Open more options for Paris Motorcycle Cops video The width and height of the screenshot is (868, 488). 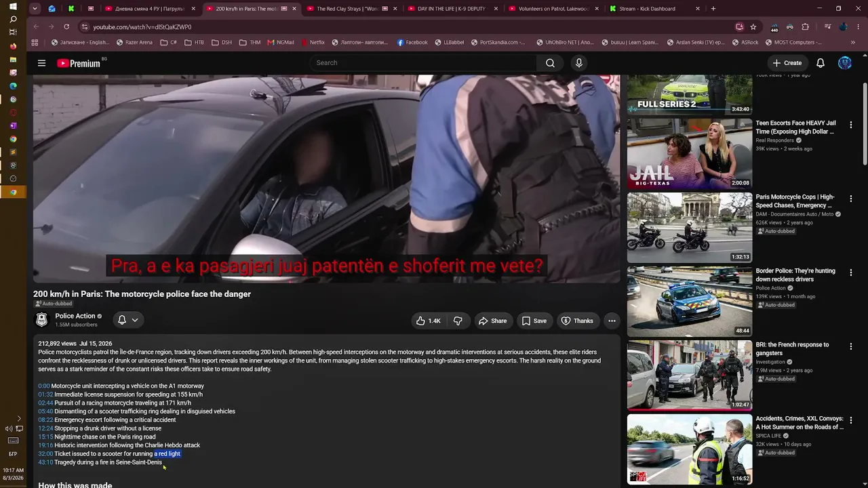click(851, 199)
